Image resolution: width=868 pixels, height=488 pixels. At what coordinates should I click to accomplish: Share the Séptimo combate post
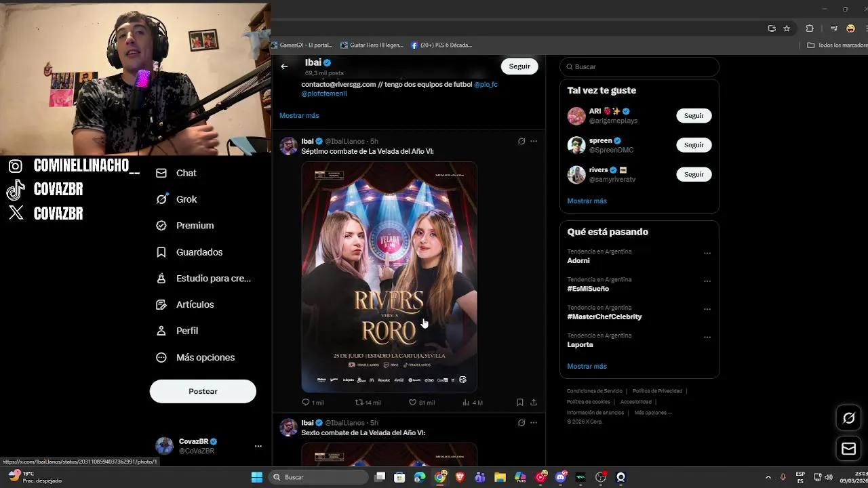pos(534,403)
